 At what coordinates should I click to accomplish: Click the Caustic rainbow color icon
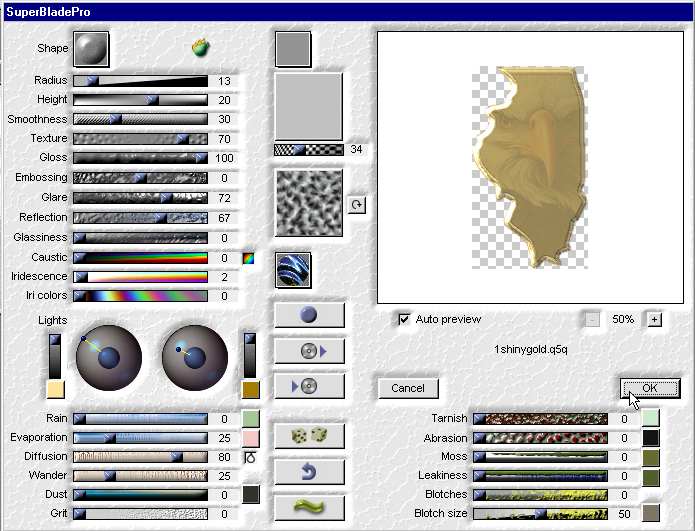(248, 258)
